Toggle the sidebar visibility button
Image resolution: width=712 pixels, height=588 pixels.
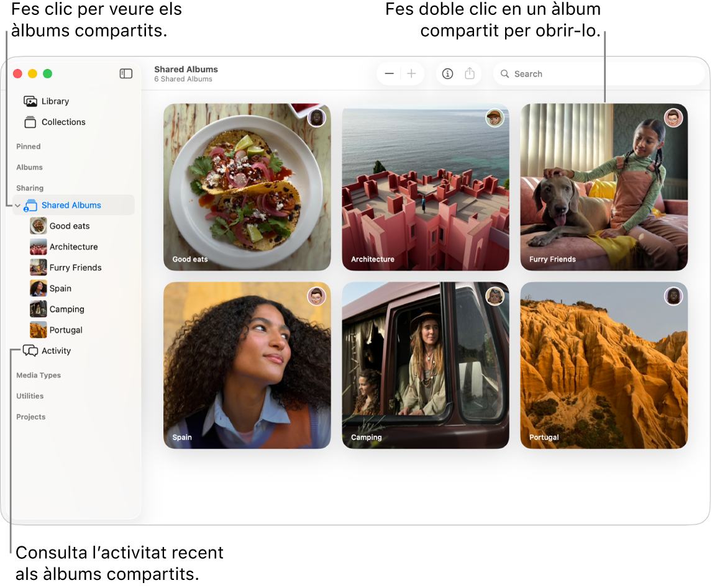[126, 73]
